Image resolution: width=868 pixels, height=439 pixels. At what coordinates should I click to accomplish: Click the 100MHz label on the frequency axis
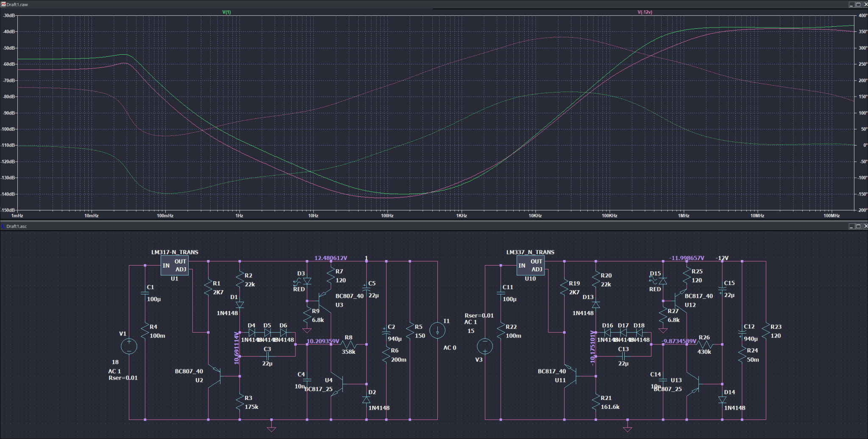point(832,215)
